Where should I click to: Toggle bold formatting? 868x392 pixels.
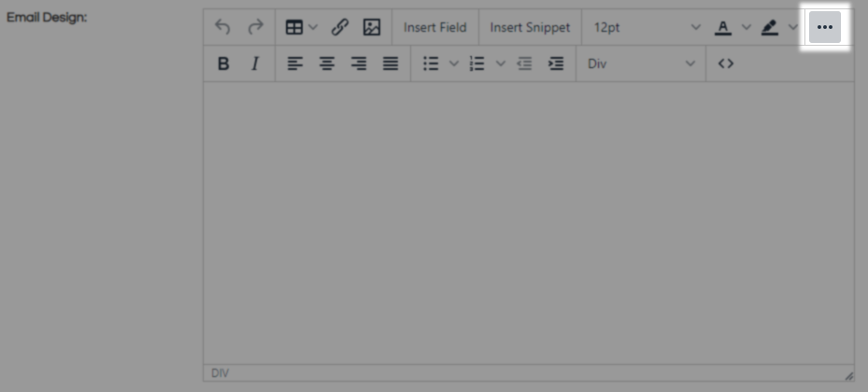coord(223,63)
